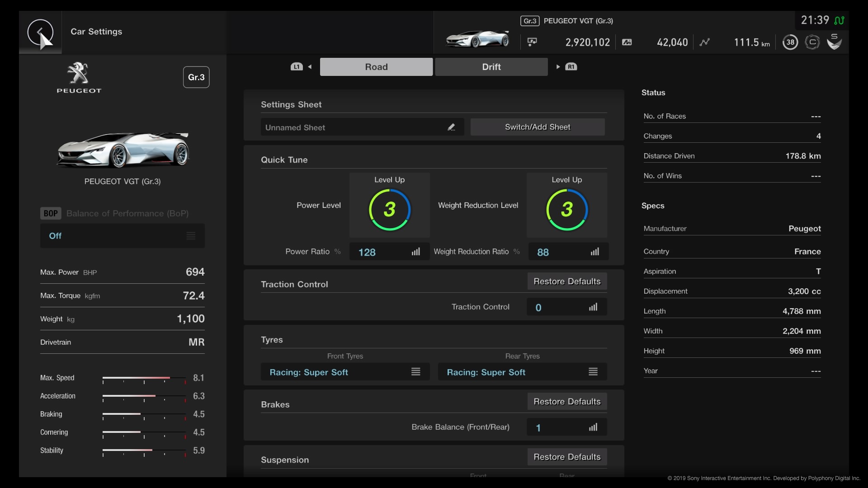Click the Braking 4.5 rating
The height and width of the screenshot is (488, 868).
[x=198, y=414]
